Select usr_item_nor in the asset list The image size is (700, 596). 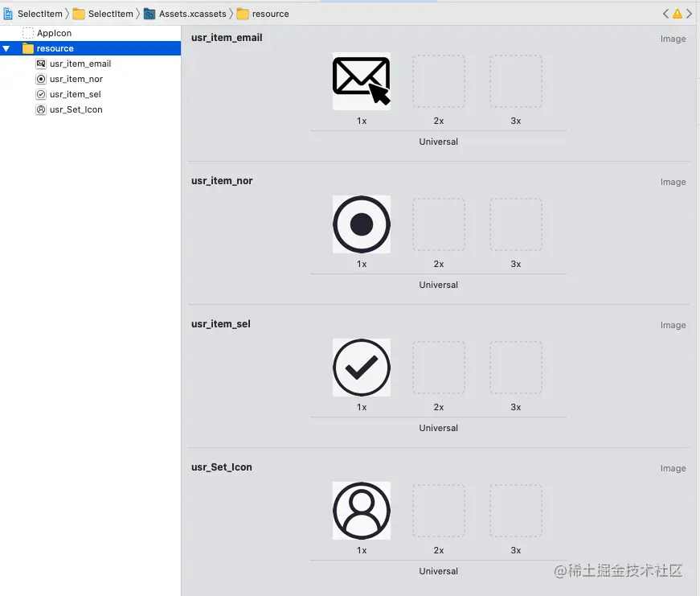coord(76,79)
